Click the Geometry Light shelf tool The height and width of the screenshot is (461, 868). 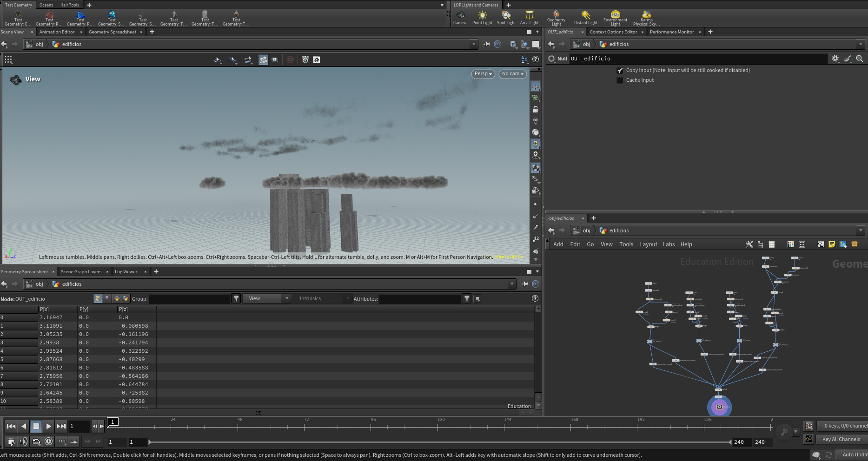pyautogui.click(x=556, y=18)
